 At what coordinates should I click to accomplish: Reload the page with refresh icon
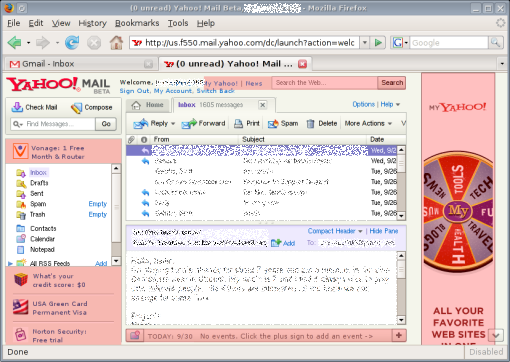click(72, 43)
